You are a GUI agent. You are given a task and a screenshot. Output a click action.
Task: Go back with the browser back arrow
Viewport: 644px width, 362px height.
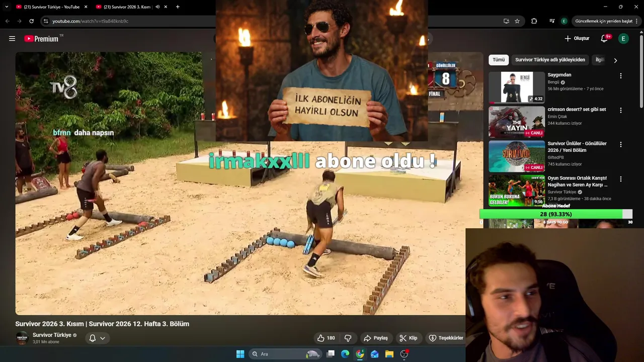[7, 21]
